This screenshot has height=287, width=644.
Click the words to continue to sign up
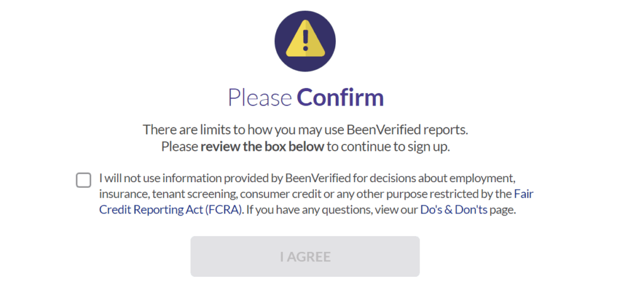pyautogui.click(x=389, y=147)
